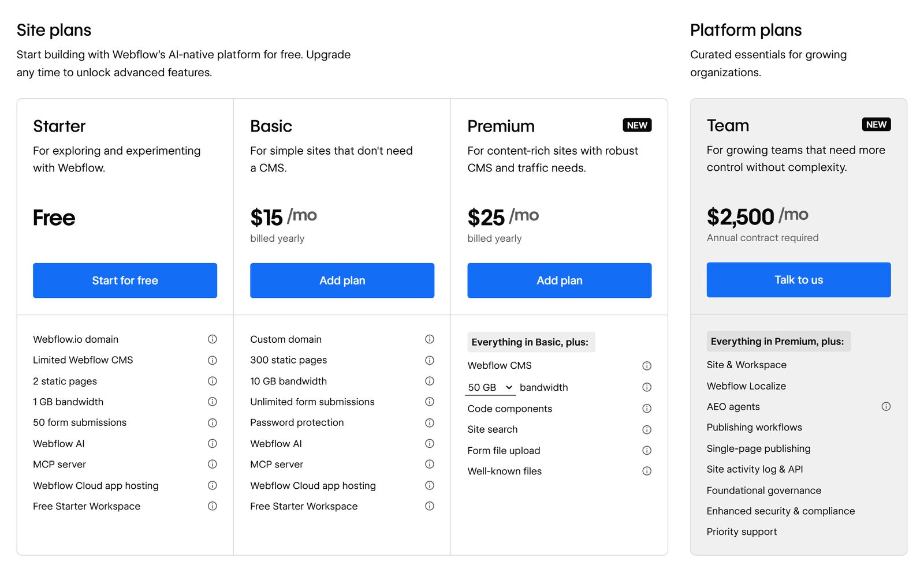This screenshot has height=569, width=924.
Task: Click 'Free' price on Starter plan
Action: pos(54,218)
